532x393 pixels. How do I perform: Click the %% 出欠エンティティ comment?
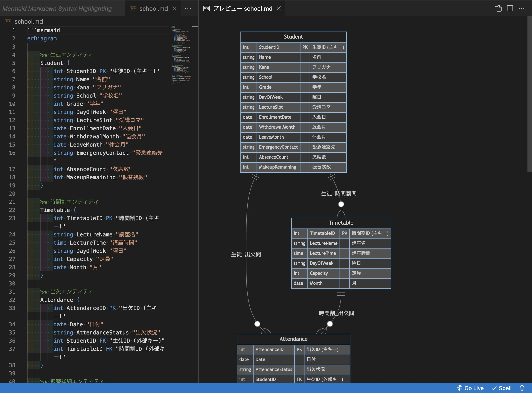click(x=66, y=292)
